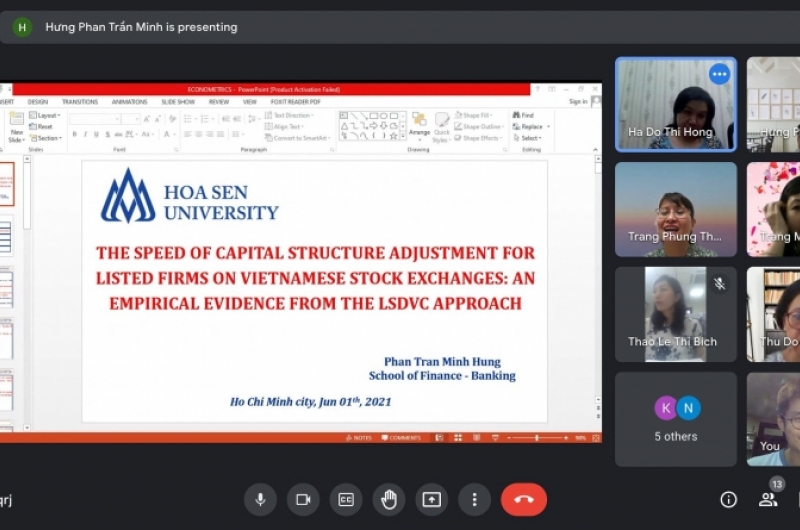Open more options three-dot menu in call bar
The image size is (800, 530).
tap(475, 499)
